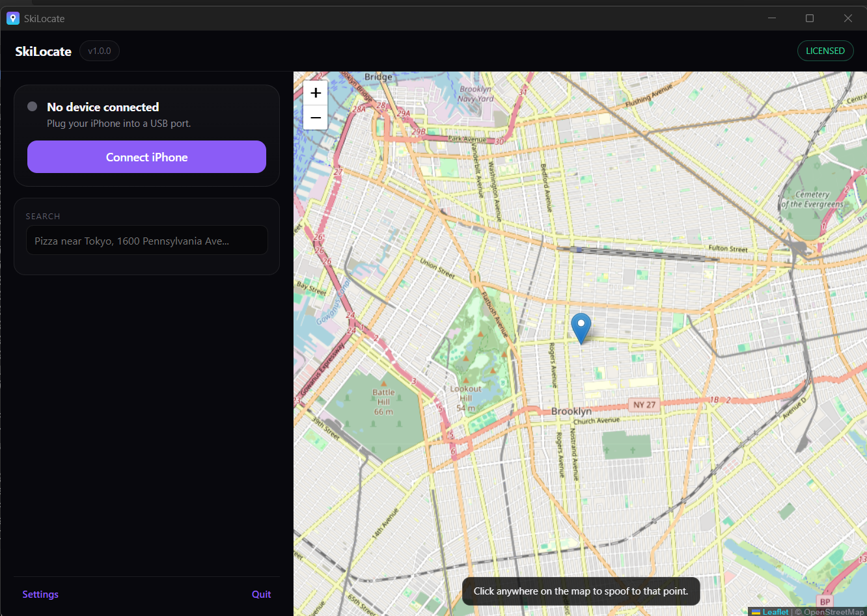This screenshot has height=616, width=867.
Task: Click the Lookout Hill label on the map
Action: [465, 398]
